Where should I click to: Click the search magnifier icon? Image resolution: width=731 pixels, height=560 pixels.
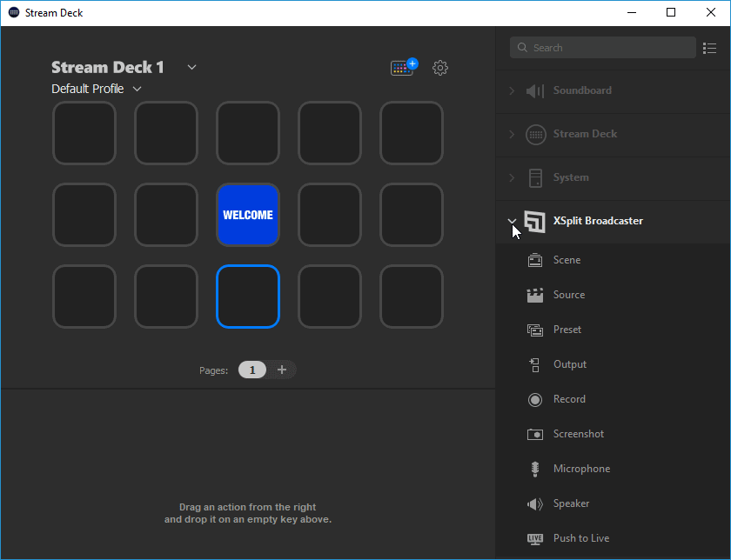[x=522, y=48]
